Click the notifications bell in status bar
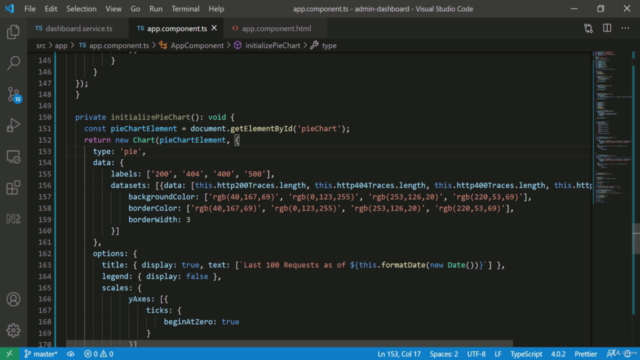 tap(627, 354)
